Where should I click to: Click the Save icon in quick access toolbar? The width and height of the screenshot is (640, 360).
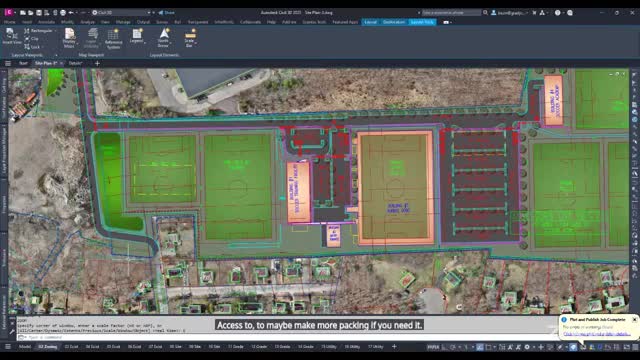pos(39,13)
